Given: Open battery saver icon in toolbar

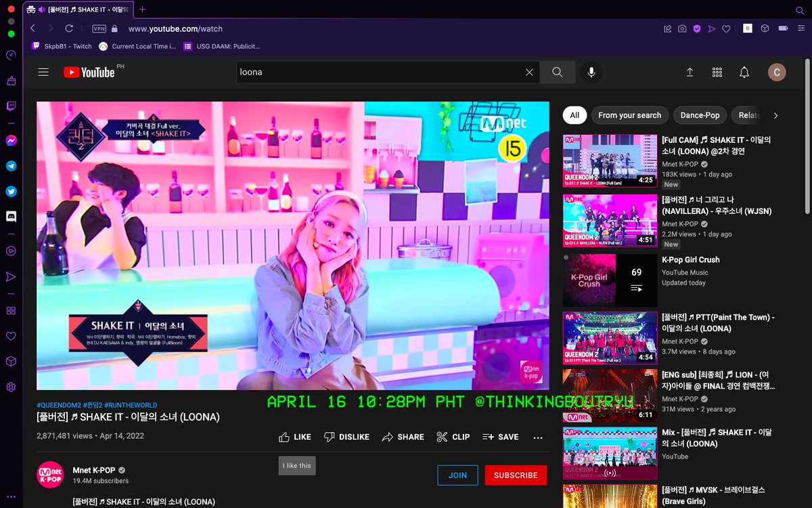Looking at the screenshot, I should (x=783, y=28).
